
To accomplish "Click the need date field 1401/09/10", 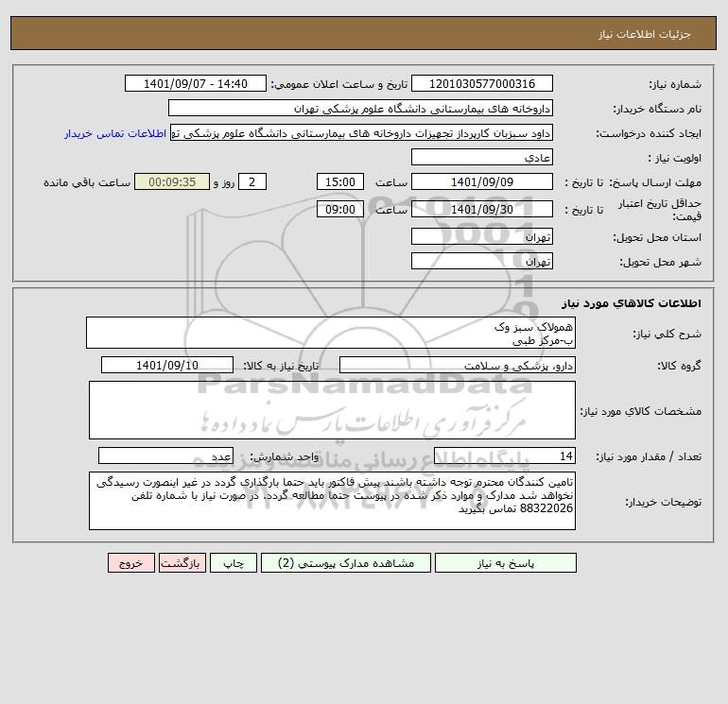I will (x=167, y=365).
